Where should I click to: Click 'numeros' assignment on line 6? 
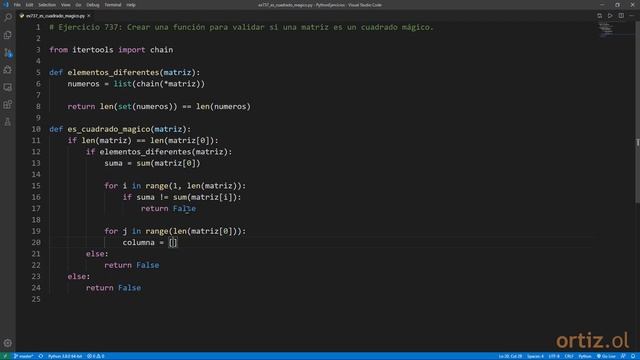(84, 84)
